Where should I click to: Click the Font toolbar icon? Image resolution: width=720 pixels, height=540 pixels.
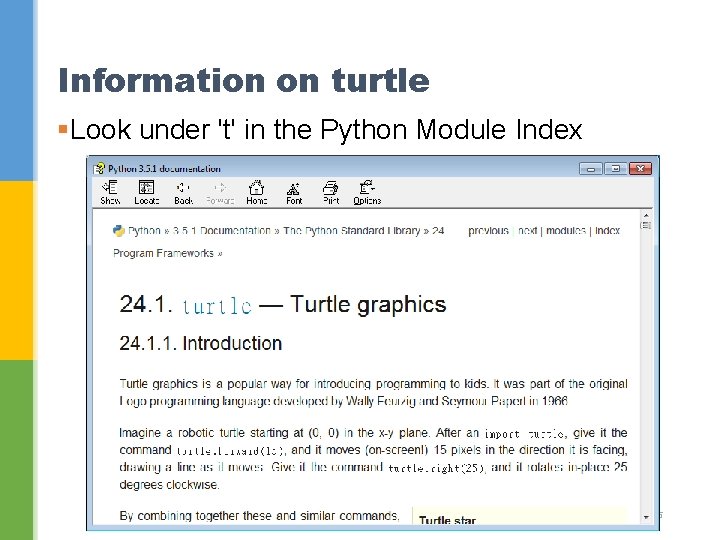click(294, 192)
